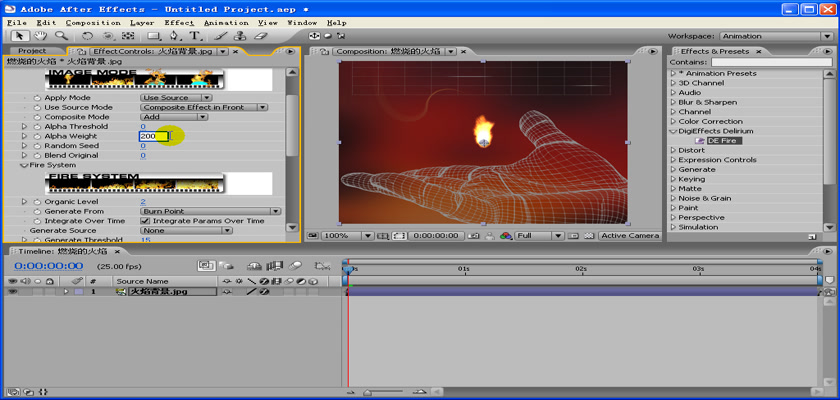Click the Effect Controls vertical scrollbar
This screenshot has height=400, width=840.
(292, 125)
